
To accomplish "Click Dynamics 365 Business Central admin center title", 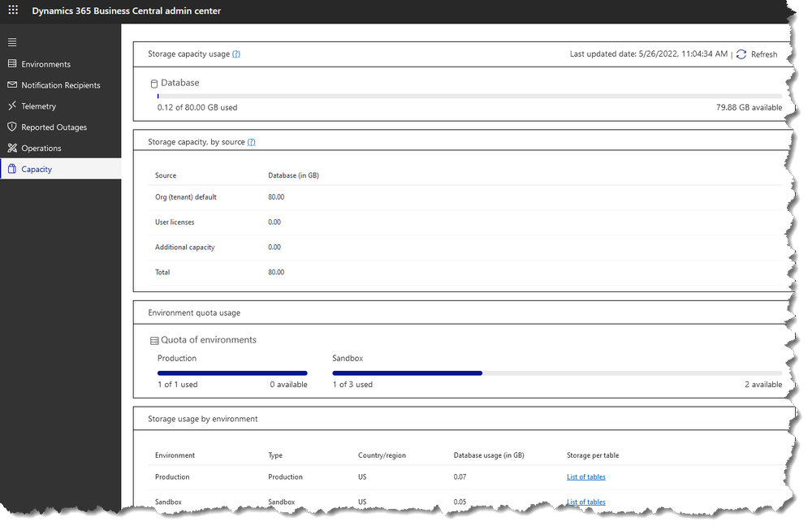I will 127,11.
